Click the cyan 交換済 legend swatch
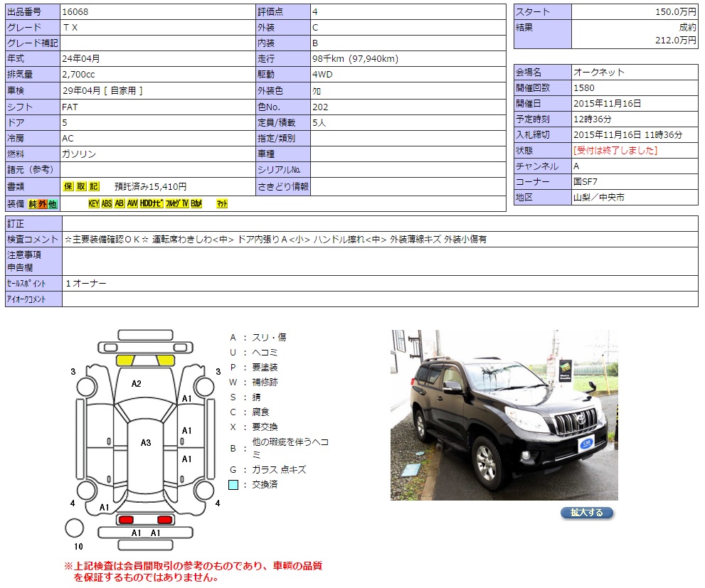The image size is (705, 588). 233,485
